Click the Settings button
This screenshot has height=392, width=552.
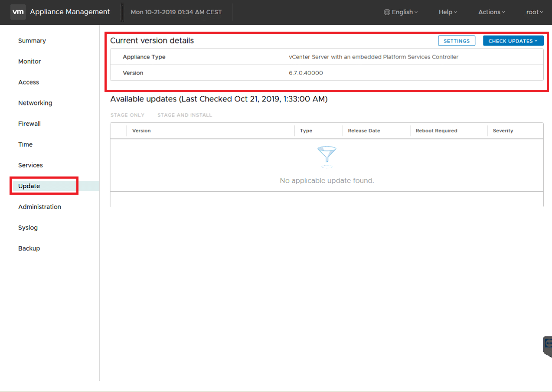click(457, 41)
